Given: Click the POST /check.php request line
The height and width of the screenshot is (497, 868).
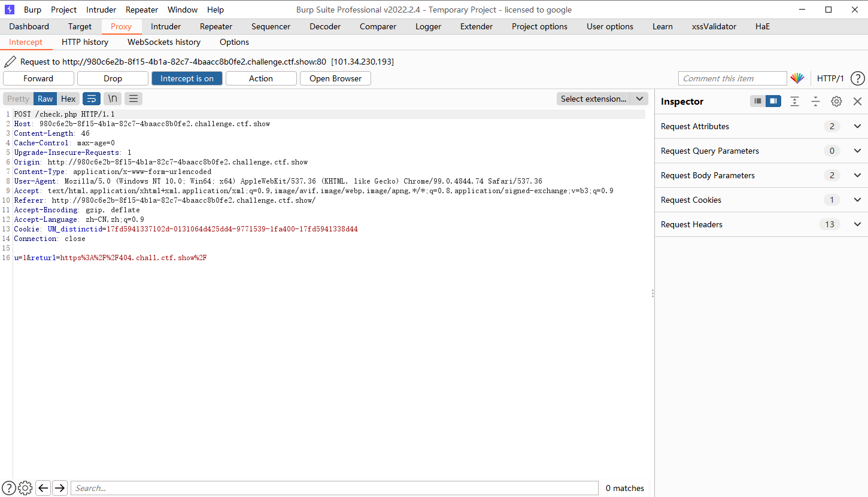Looking at the screenshot, I should [64, 114].
